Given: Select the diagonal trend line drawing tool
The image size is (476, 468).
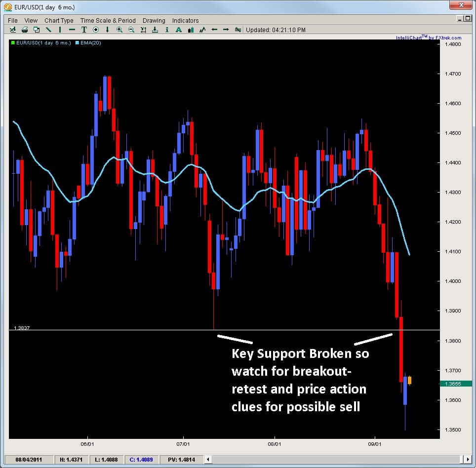Looking at the screenshot, I should pyautogui.click(x=48, y=30).
